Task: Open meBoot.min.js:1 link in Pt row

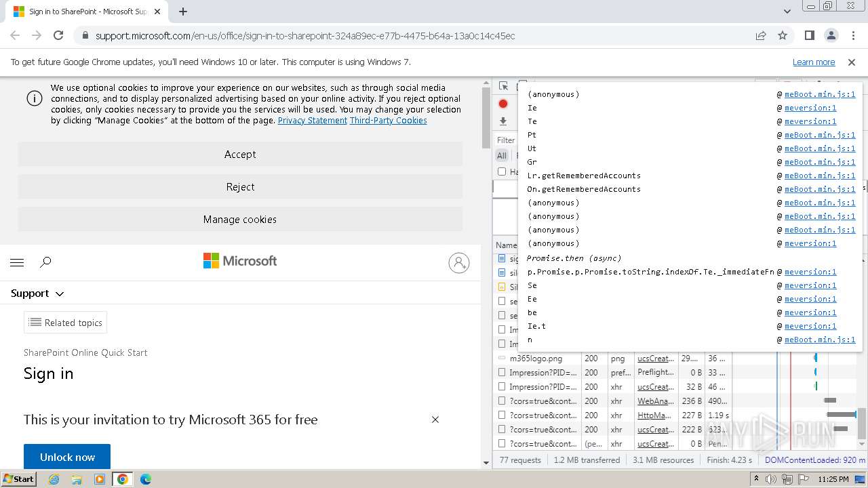Action: (820, 135)
